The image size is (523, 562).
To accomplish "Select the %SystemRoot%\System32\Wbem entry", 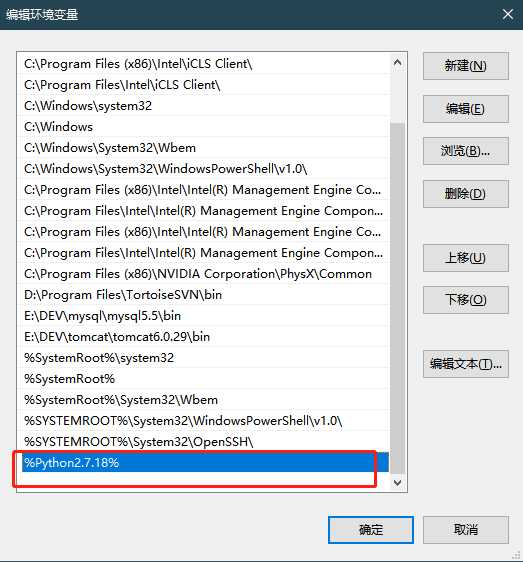I will [205, 400].
